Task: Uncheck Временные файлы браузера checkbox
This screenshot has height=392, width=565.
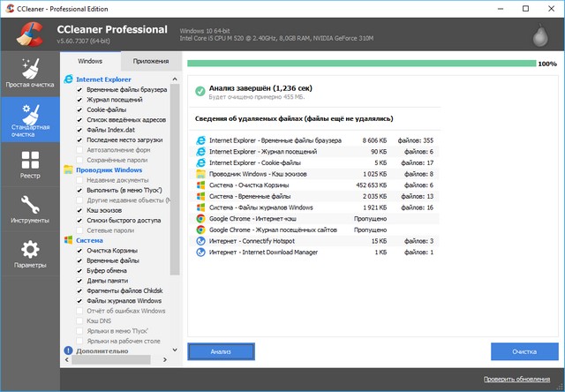Action: [x=80, y=91]
